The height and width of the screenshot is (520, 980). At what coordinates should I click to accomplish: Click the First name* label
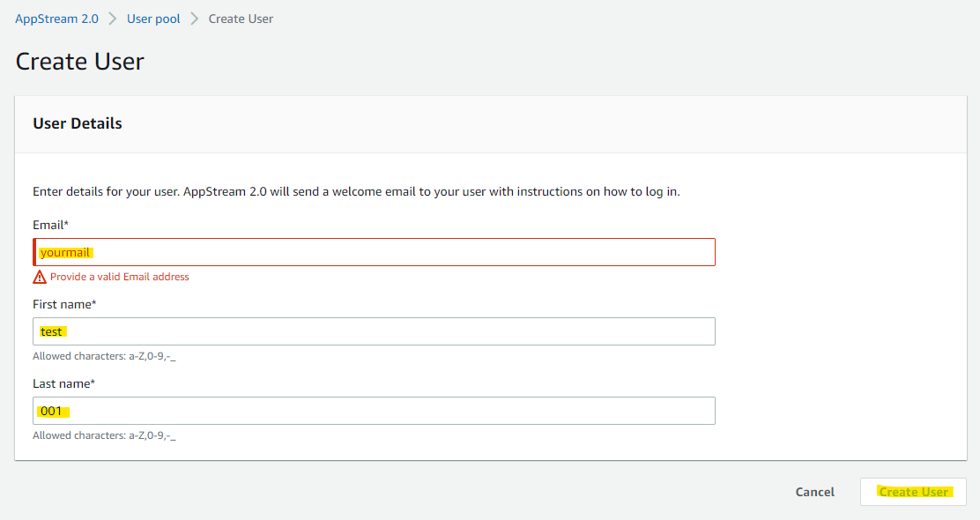[64, 304]
